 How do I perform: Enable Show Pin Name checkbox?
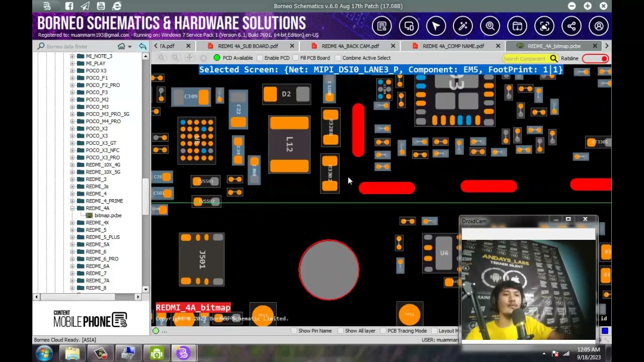click(x=294, y=331)
